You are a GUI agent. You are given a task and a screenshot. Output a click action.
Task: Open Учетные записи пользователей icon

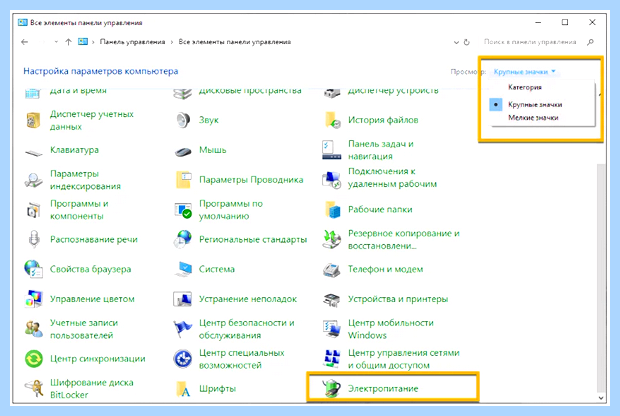pyautogui.click(x=33, y=329)
